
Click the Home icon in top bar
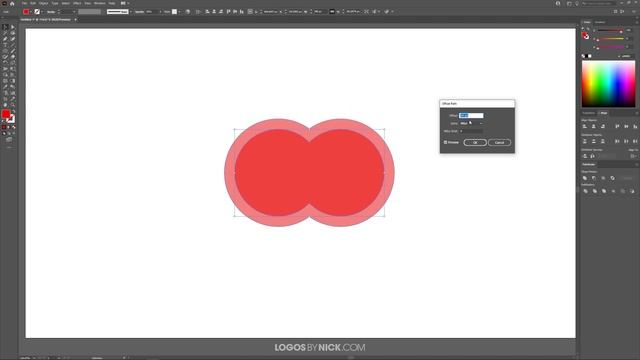[x=12, y=4]
